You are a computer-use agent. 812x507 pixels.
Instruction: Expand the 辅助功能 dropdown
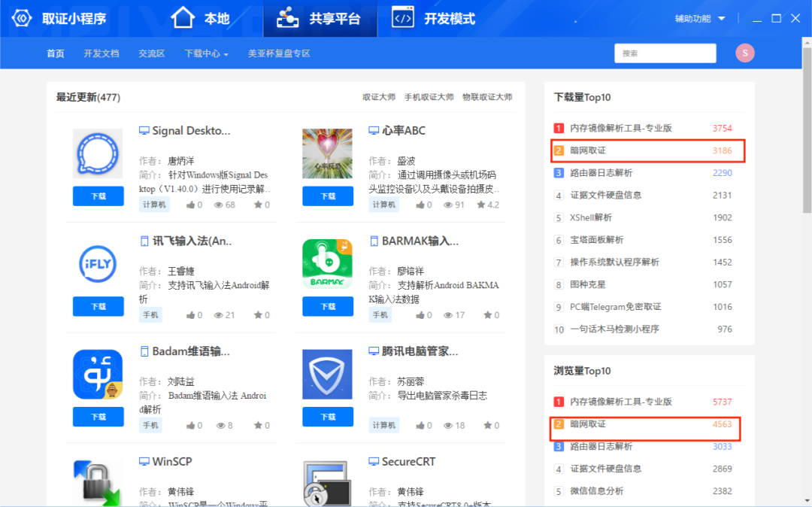(700, 19)
